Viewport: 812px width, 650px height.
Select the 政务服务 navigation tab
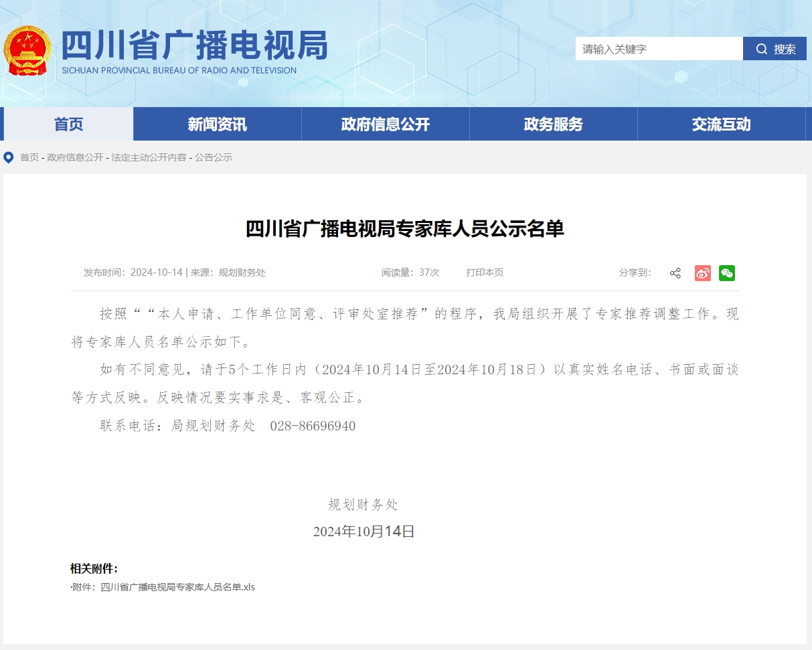[553, 124]
